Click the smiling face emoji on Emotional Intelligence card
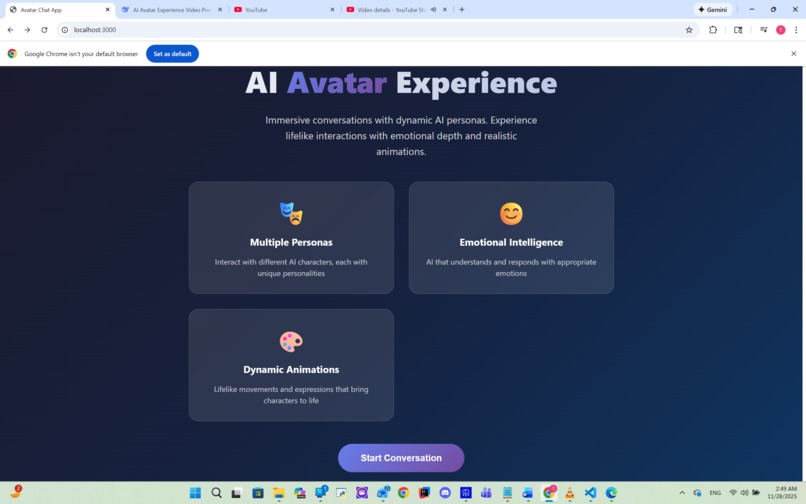This screenshot has height=504, width=806. click(511, 213)
